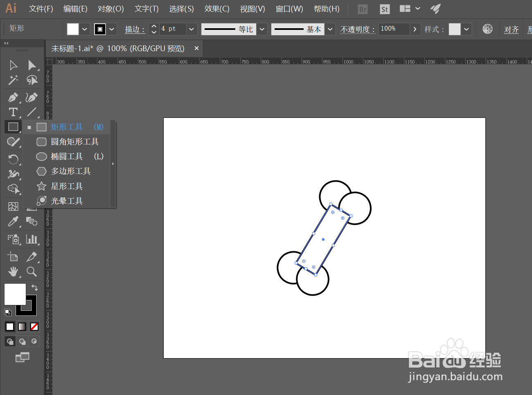Pick the Eyedropper tool

tap(13, 221)
